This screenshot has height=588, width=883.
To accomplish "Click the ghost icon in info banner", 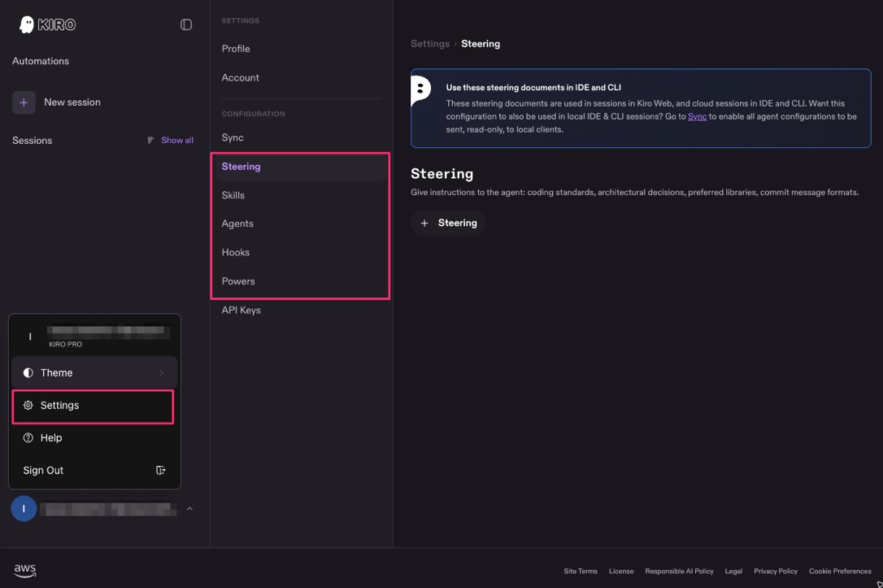I will click(x=420, y=90).
